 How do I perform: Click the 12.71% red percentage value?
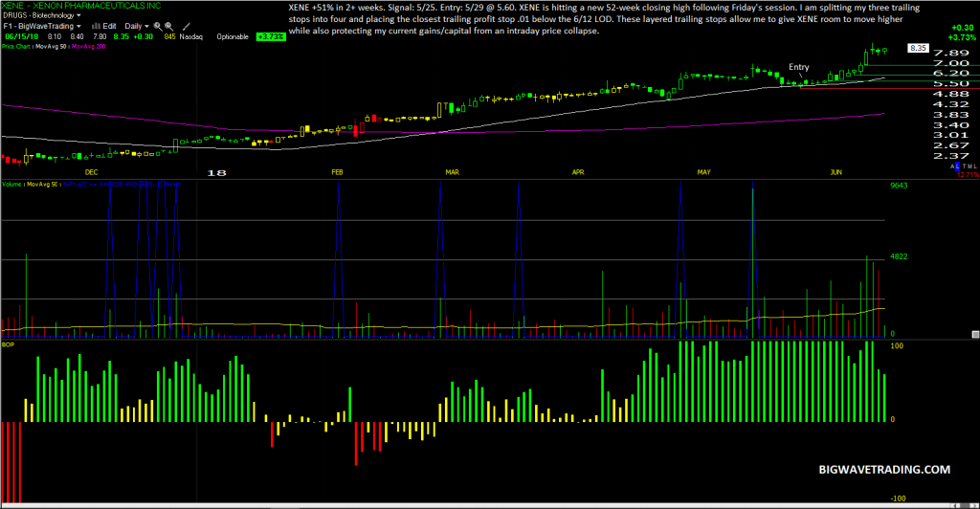coord(969,175)
